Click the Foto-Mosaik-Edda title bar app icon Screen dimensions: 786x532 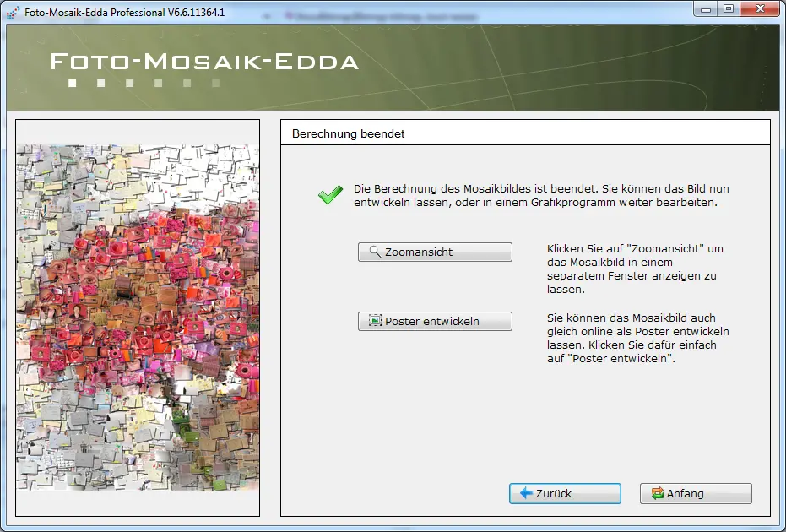(13, 13)
